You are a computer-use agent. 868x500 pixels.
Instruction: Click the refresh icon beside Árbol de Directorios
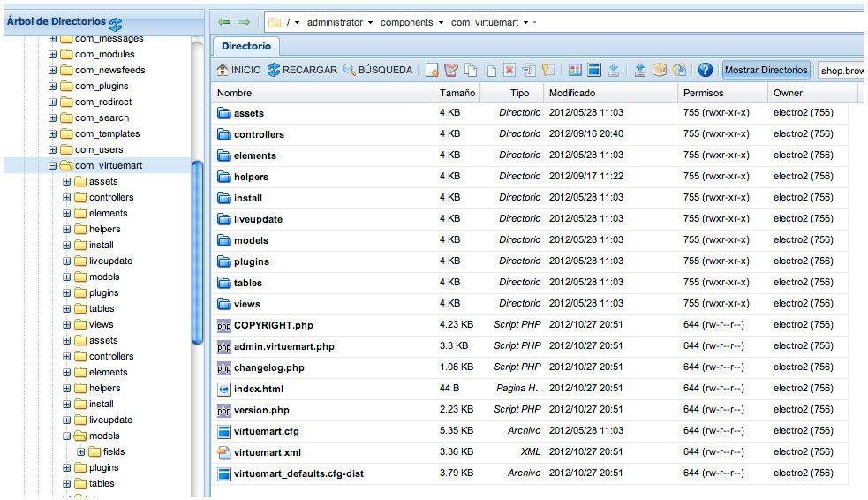(x=116, y=24)
